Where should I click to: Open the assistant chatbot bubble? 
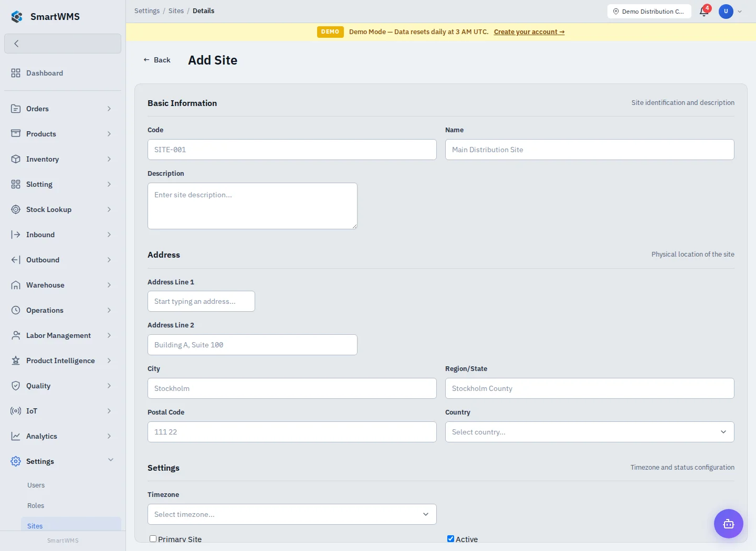[x=729, y=524]
